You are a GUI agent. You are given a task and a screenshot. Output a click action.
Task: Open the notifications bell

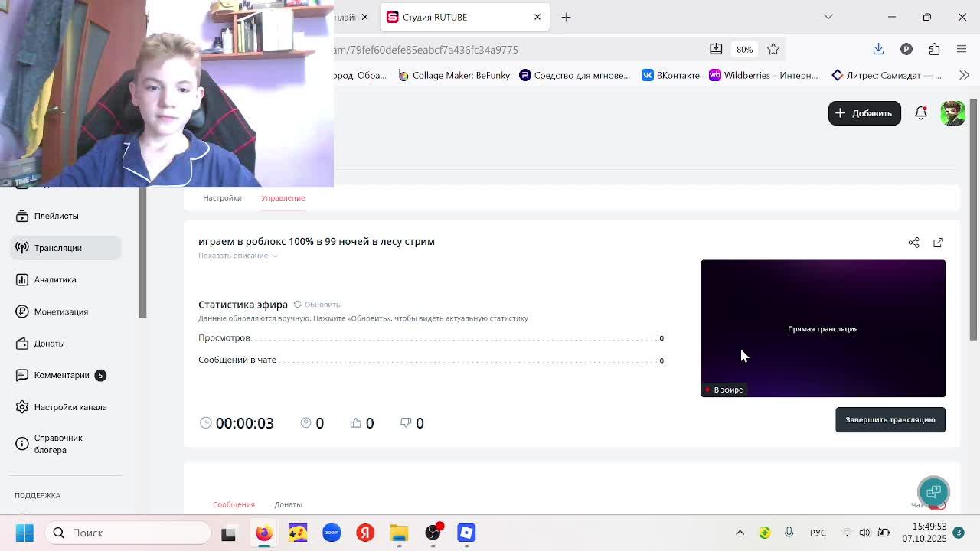(921, 113)
